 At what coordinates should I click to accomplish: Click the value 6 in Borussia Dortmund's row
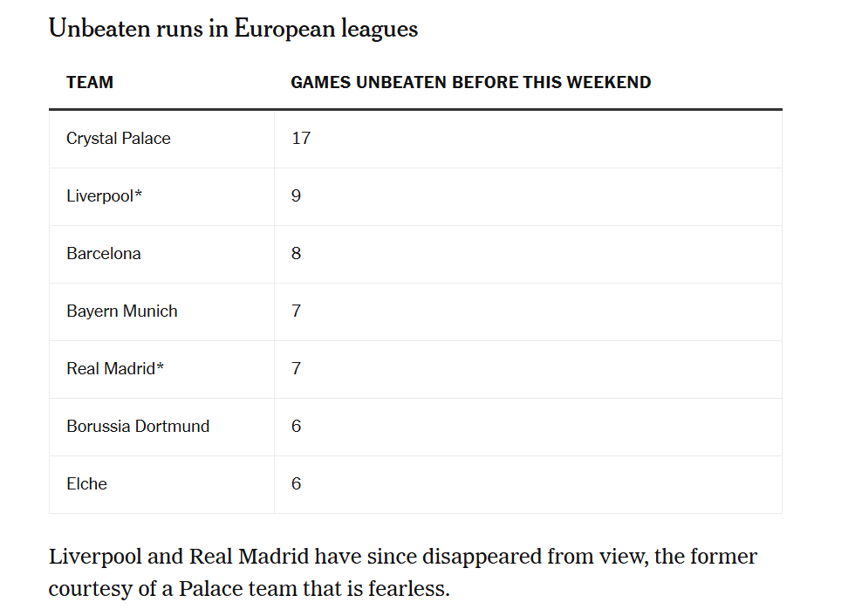[296, 427]
